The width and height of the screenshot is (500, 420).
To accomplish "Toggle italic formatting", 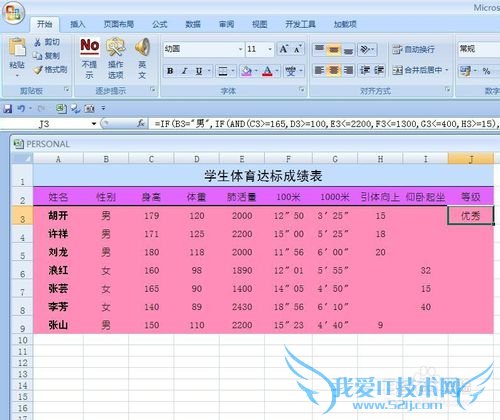I will coord(184,71).
